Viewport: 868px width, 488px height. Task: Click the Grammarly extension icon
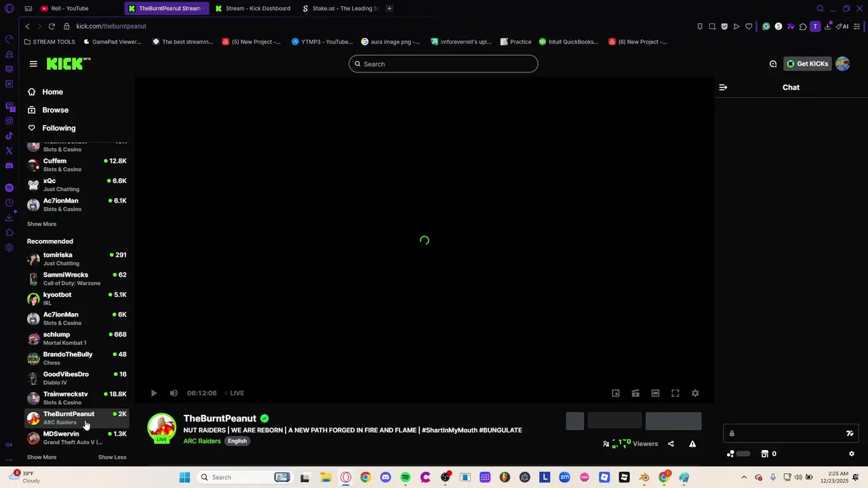(x=766, y=26)
